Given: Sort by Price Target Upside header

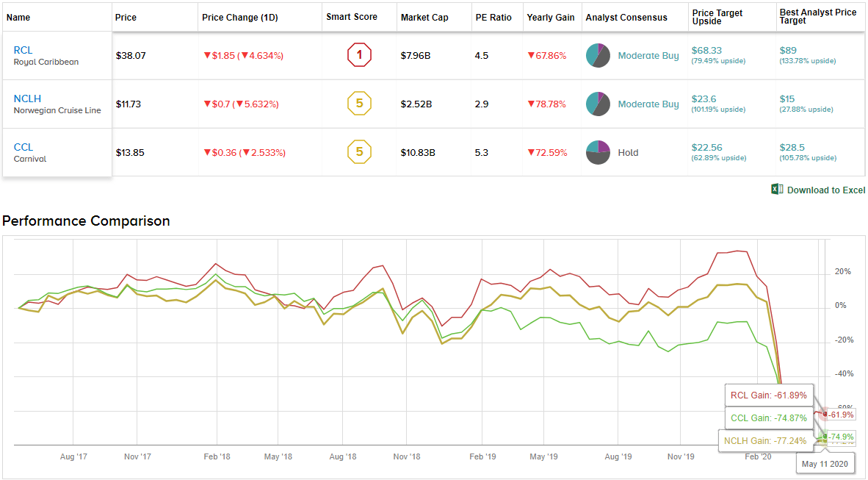Looking at the screenshot, I should coord(717,17).
